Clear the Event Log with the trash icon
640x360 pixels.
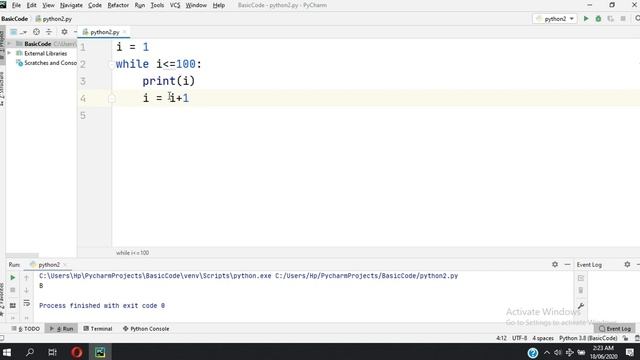[x=581, y=291]
